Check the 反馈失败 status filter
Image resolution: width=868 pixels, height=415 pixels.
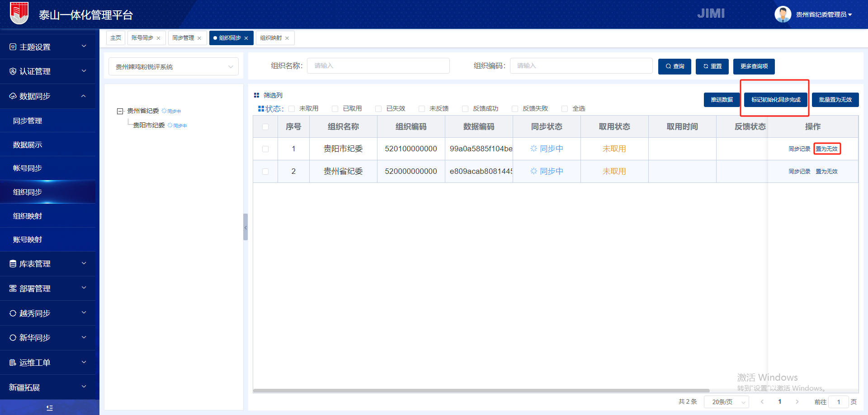(515, 109)
